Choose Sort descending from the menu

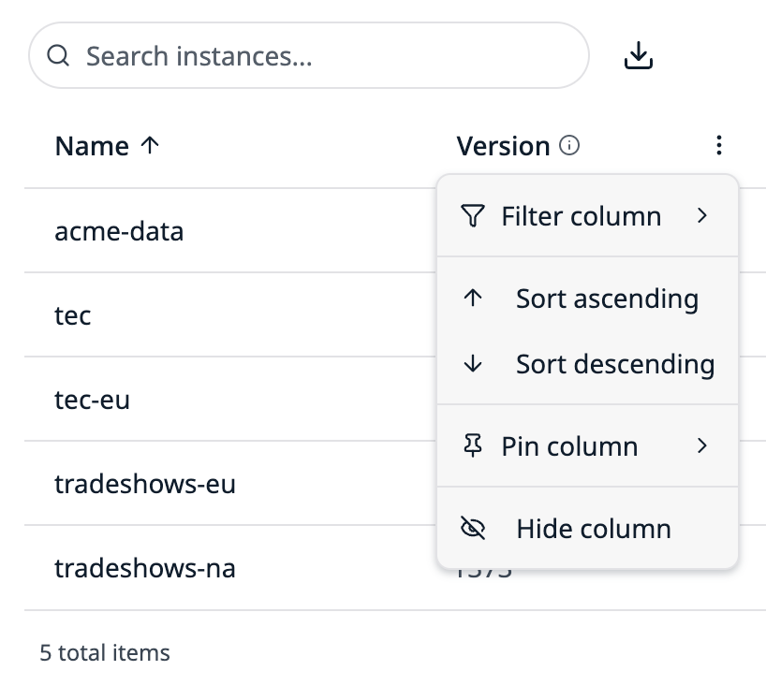pyautogui.click(x=587, y=364)
